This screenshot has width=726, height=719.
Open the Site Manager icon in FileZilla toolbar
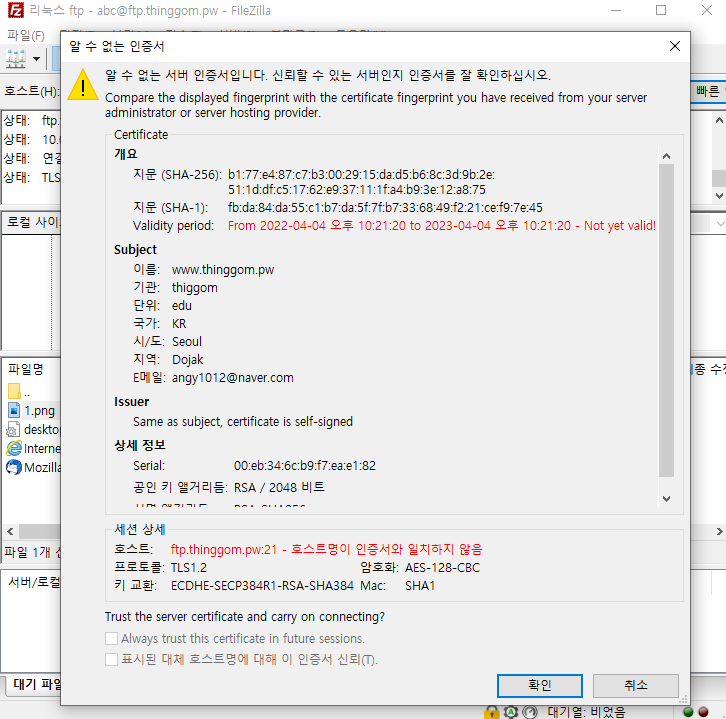pos(16,59)
